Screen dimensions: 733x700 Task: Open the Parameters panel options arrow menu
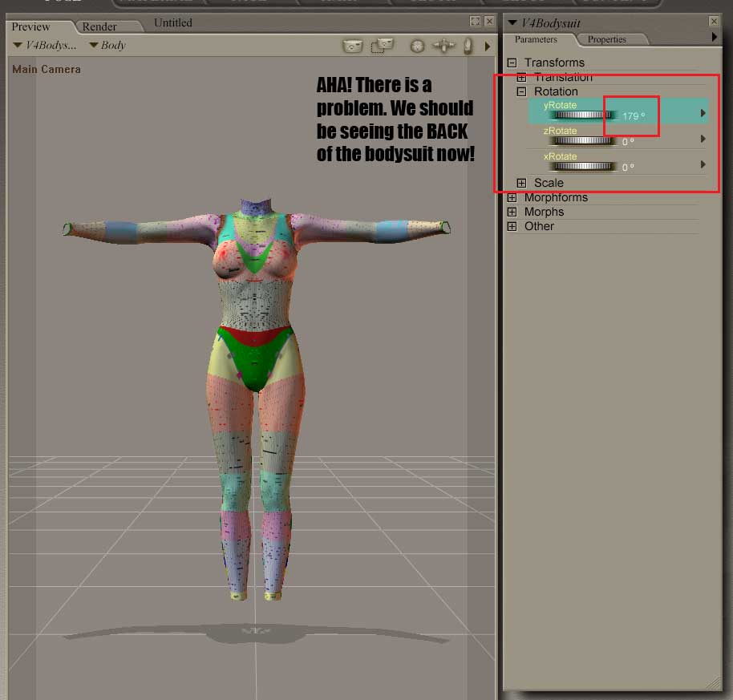(715, 38)
